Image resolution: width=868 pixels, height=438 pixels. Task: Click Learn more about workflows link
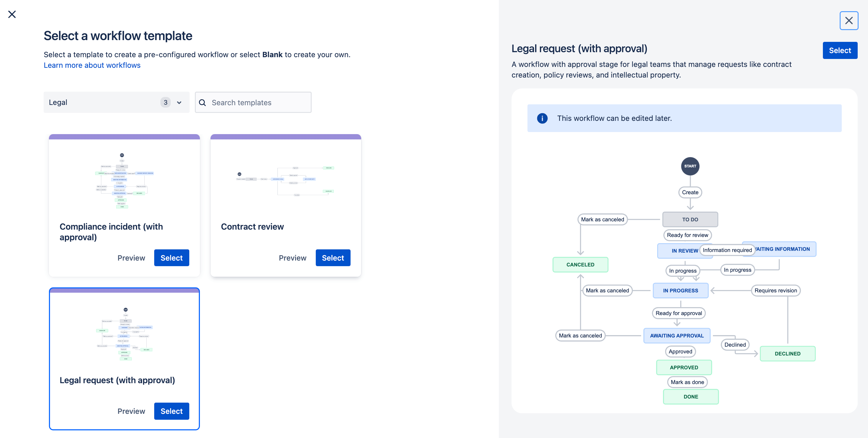tap(92, 65)
